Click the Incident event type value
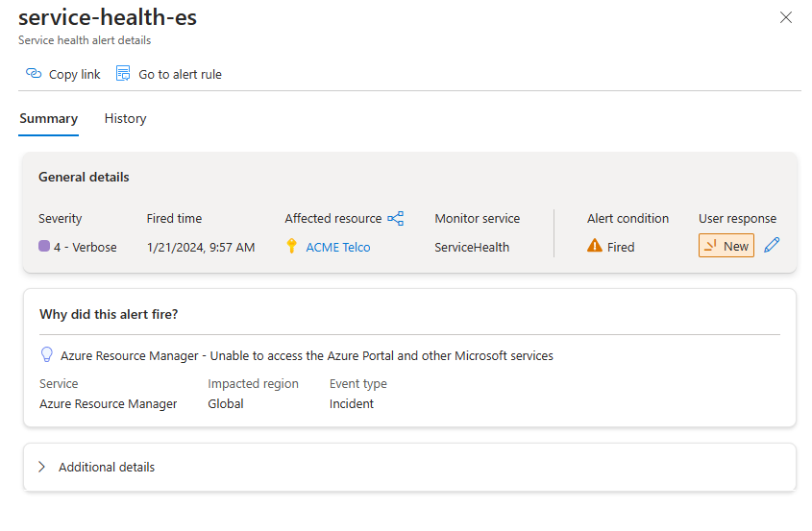Viewport: 812px width, 531px height. 352,403
